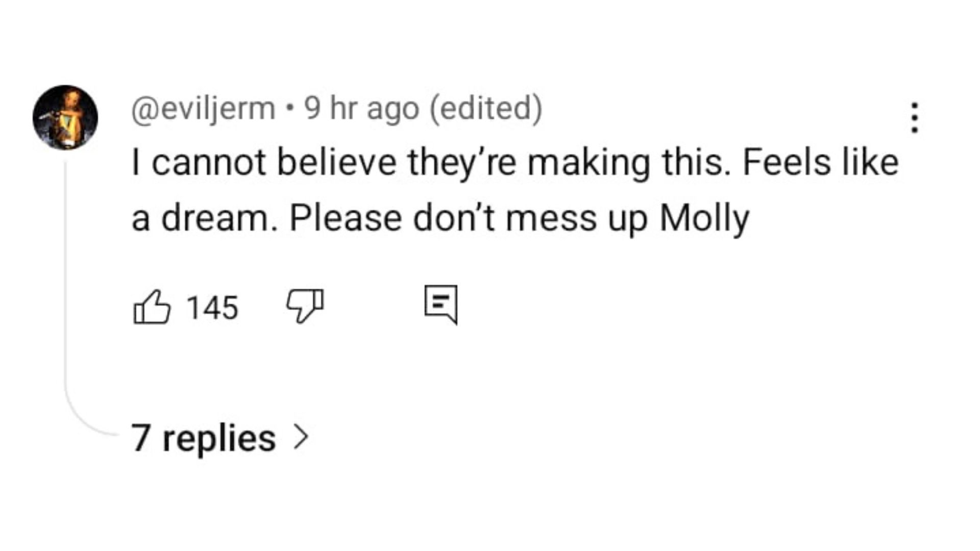The width and height of the screenshot is (980, 551).
Task: Click the phrase "Please don't mess up"
Action: [x=469, y=218]
